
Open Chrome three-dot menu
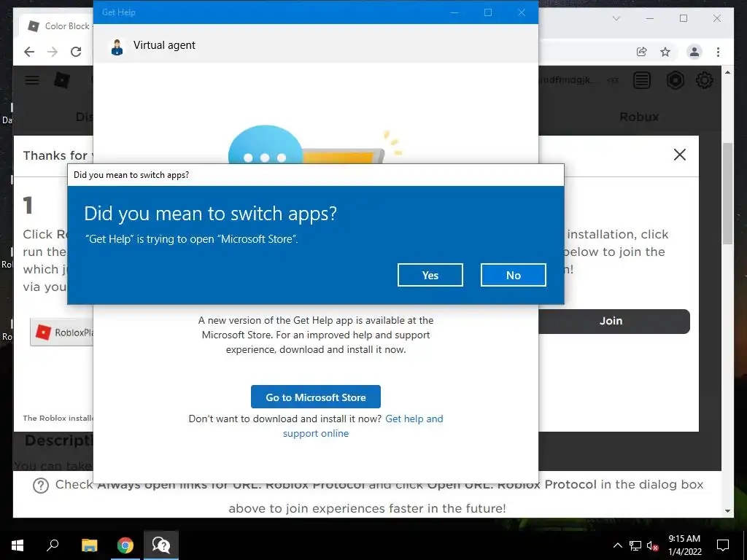coord(718,52)
